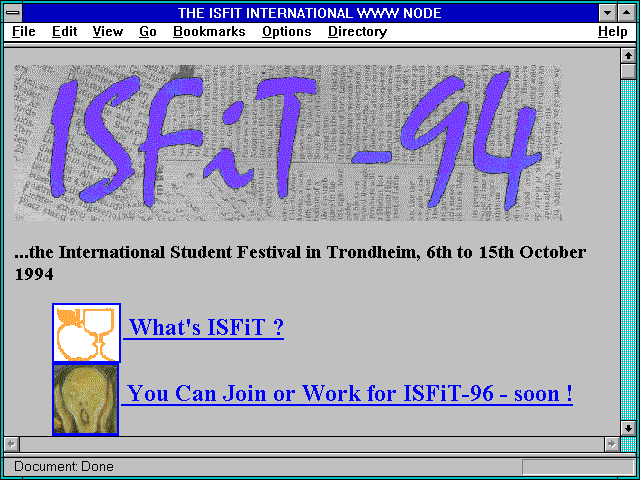Viewport: 640px width, 480px height.
Task: Click the horizontal scrollbar left arrow
Action: (x=12, y=444)
